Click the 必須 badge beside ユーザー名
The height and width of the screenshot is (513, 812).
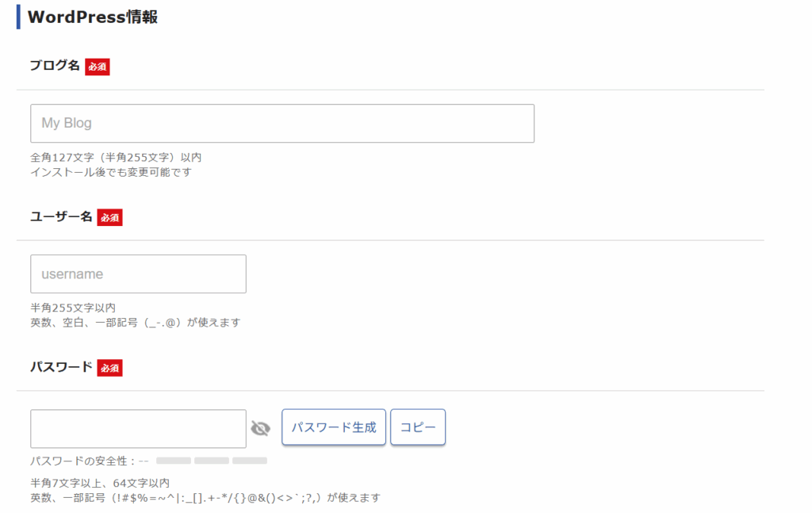(109, 217)
